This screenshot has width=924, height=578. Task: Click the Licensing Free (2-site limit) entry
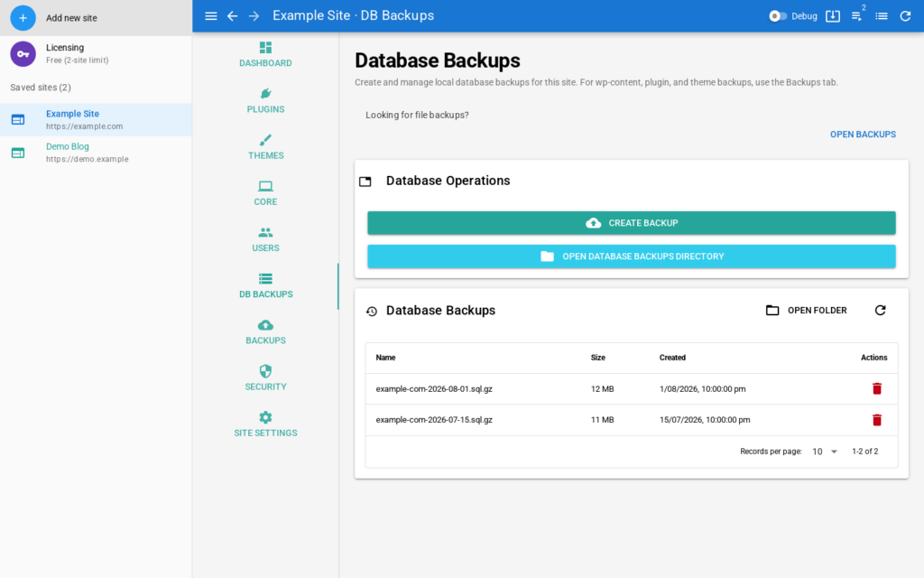click(96, 53)
